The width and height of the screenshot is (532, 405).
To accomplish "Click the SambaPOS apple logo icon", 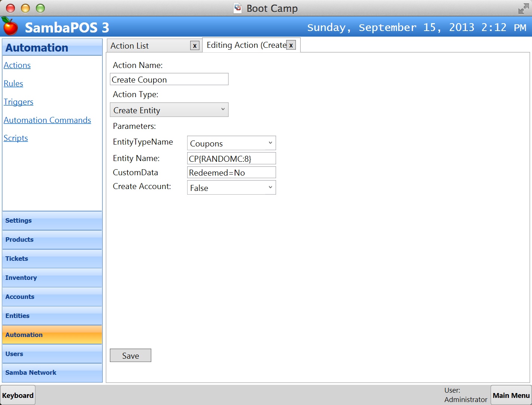I will point(10,26).
